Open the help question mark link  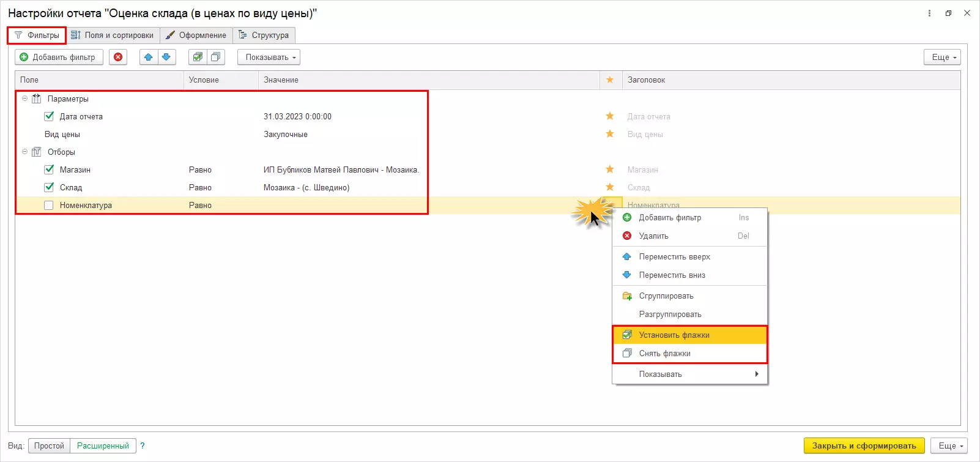coord(143,445)
